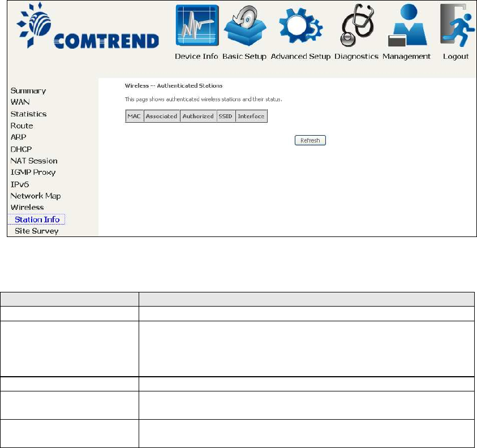Screen dimensions: 477x448
Task: Open the IPv6 sidebar link
Action: [x=20, y=184]
